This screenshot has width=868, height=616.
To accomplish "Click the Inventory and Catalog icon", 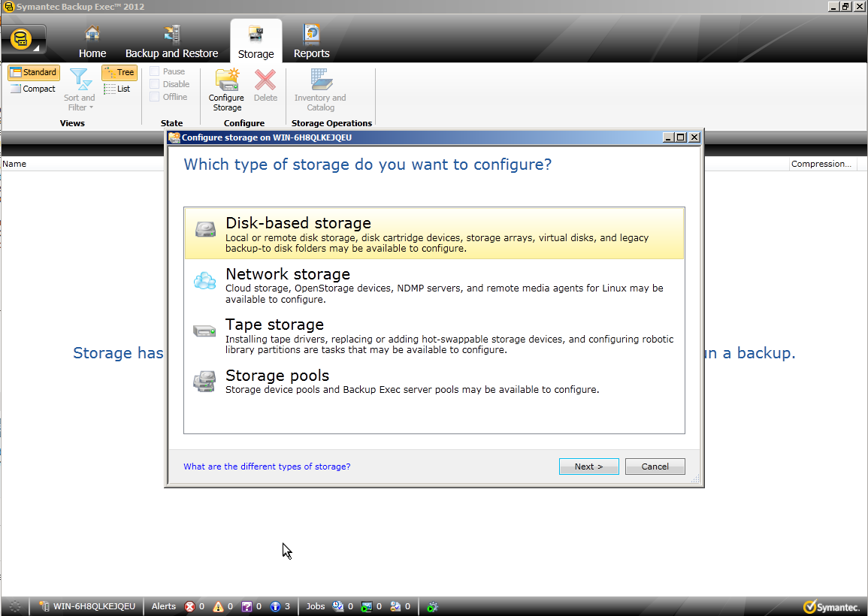I will click(x=320, y=81).
